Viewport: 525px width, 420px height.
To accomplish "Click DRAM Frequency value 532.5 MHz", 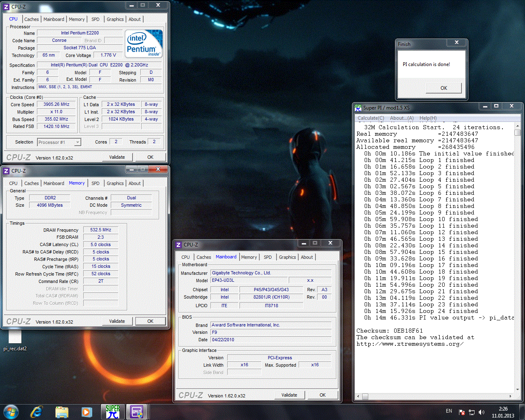I will (101, 230).
